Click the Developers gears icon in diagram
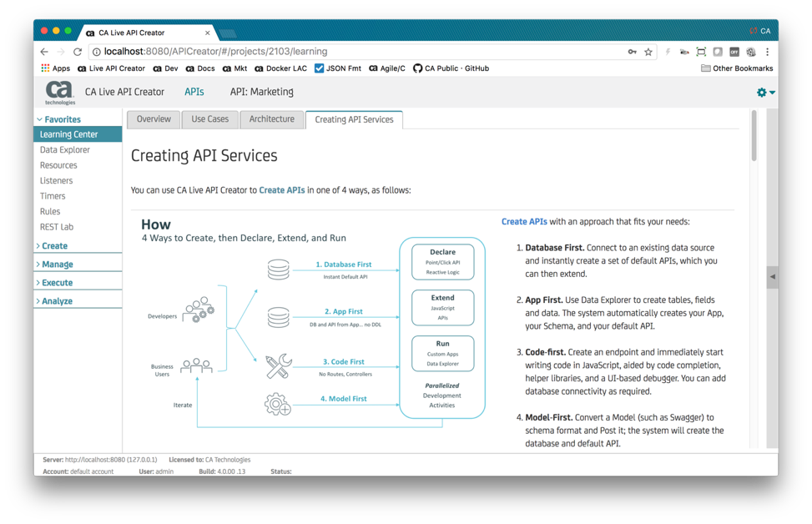 click(x=199, y=310)
